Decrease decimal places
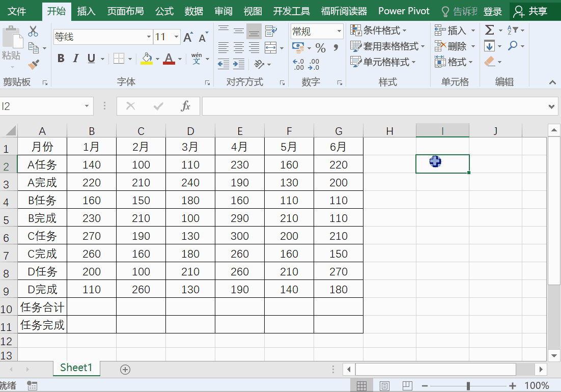 314,64
